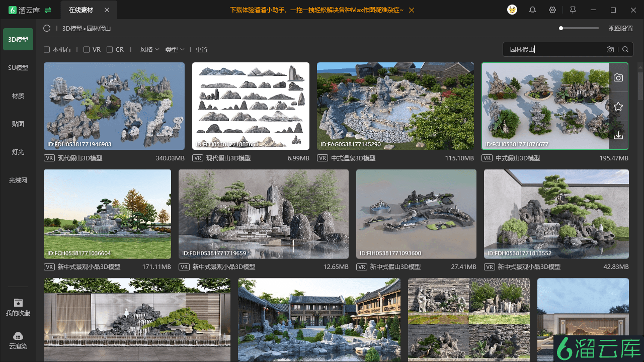Click the image-search camera icon in the search box
This screenshot has height=362, width=644.
click(610, 49)
